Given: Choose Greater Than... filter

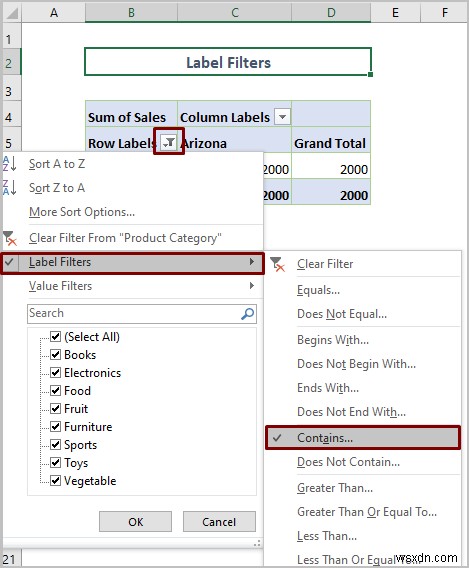Looking at the screenshot, I should [x=363, y=488].
